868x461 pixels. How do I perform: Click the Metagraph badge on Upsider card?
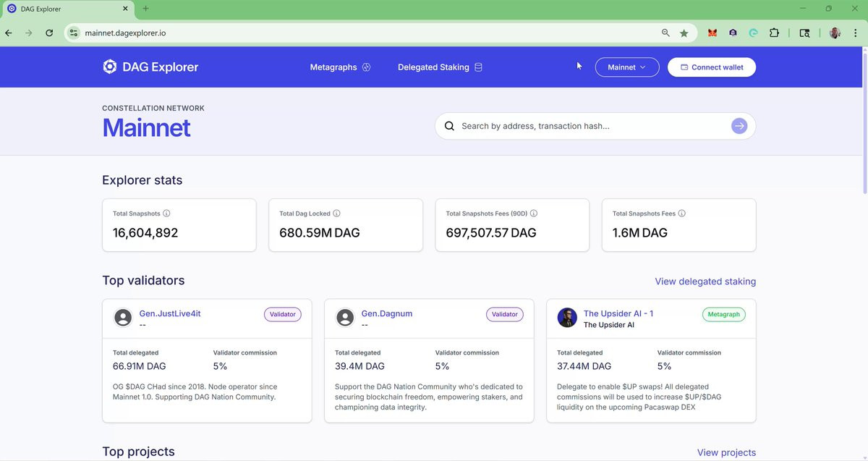point(724,314)
